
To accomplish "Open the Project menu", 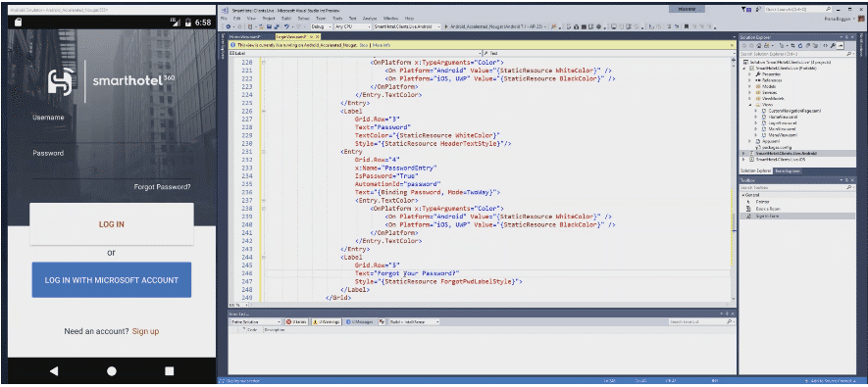I will point(269,19).
